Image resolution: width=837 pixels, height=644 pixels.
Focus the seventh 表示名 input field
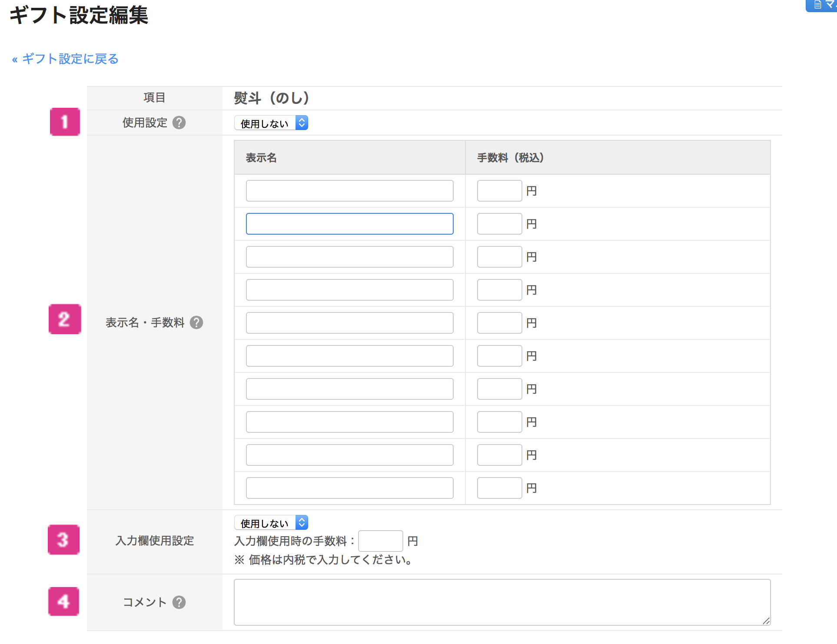click(350, 389)
